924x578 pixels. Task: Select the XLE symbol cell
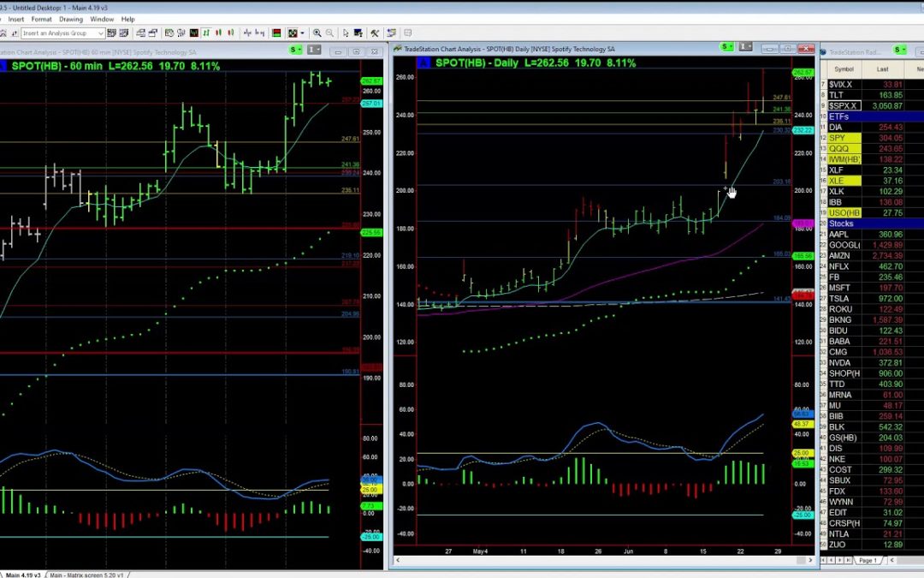point(844,181)
